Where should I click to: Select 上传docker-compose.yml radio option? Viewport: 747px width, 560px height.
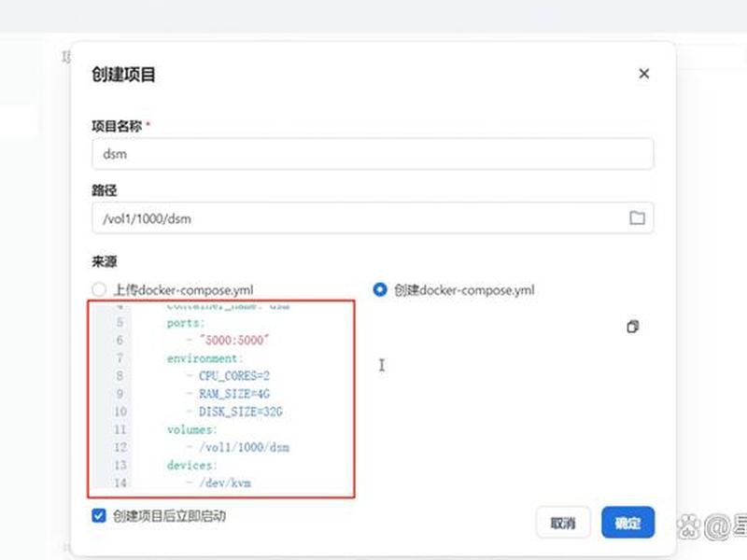tap(99, 289)
